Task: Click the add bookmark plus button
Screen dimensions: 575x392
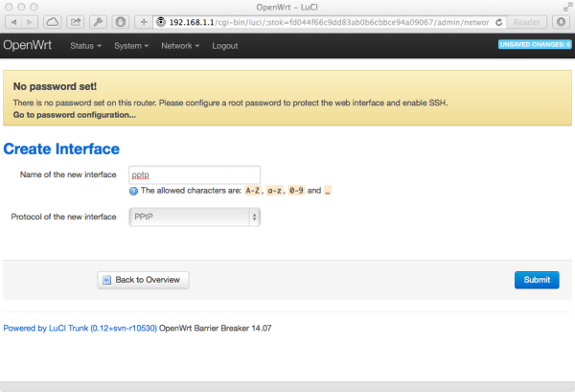Action: click(144, 21)
